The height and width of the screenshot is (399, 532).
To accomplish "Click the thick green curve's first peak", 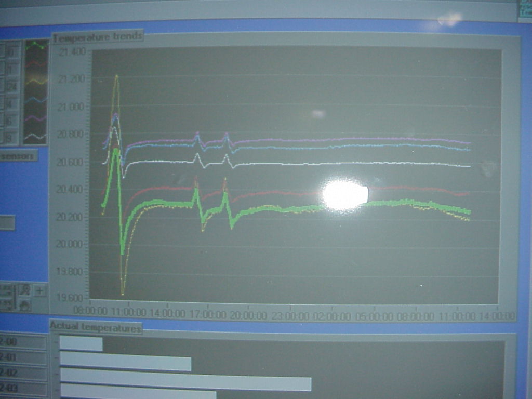I will click(116, 151).
